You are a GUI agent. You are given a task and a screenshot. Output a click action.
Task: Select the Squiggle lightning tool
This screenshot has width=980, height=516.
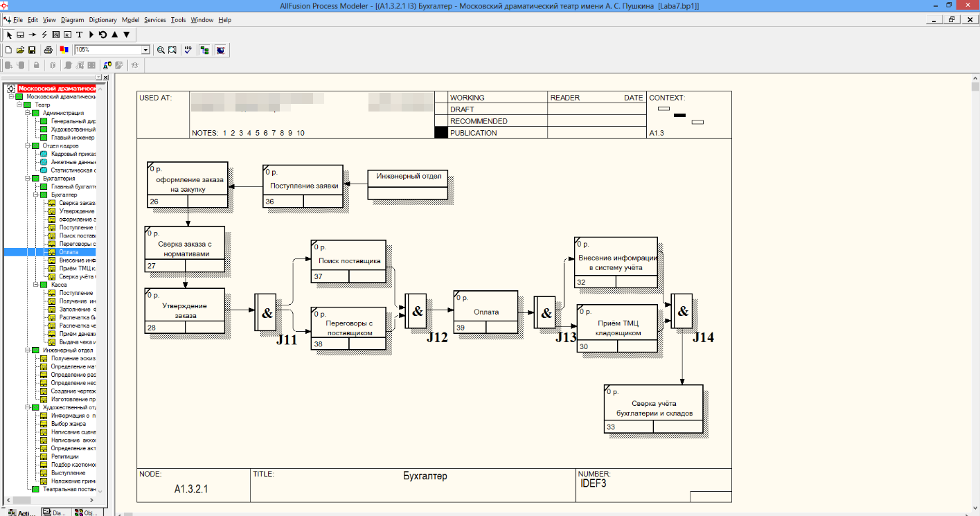click(x=44, y=35)
